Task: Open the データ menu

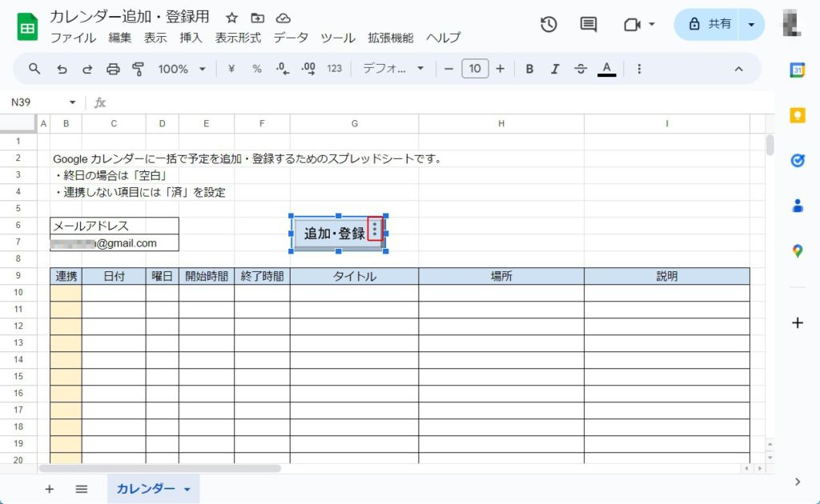Action: coord(291,38)
